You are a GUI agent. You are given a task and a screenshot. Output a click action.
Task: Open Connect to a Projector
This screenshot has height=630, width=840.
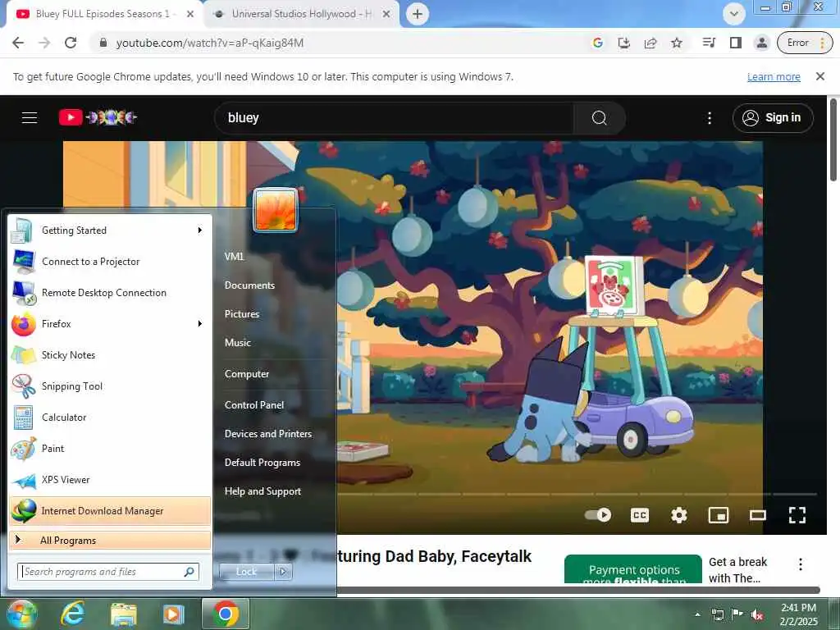click(x=110, y=262)
